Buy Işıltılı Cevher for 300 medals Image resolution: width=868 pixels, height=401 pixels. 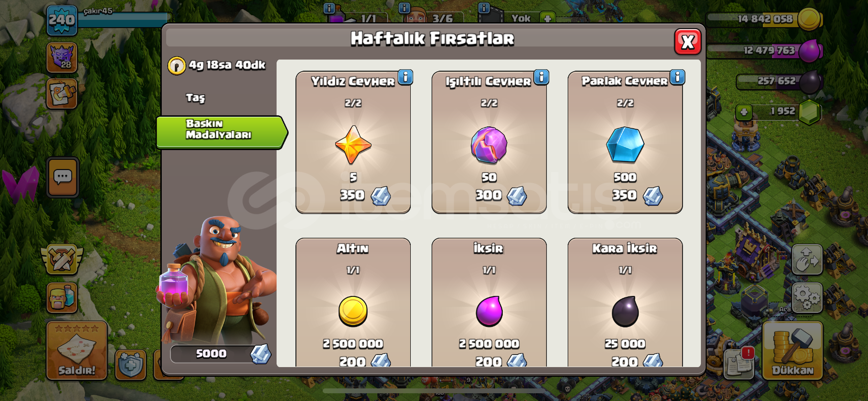pyautogui.click(x=489, y=142)
